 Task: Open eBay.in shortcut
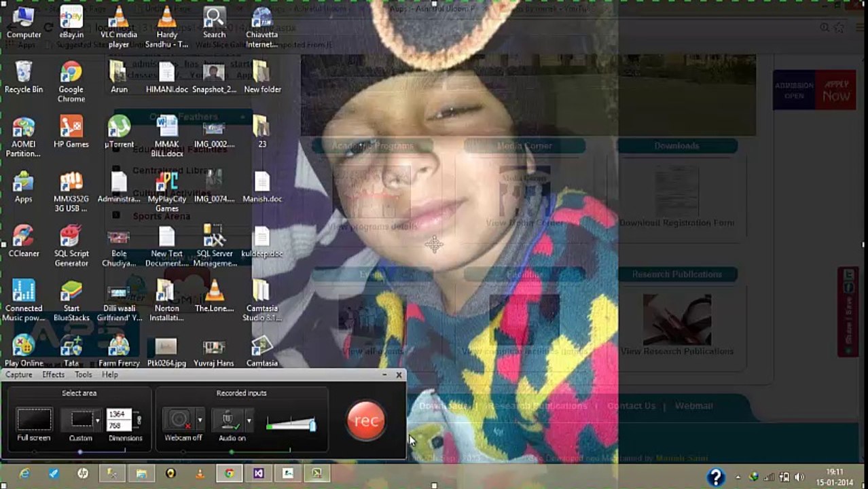pos(71,22)
